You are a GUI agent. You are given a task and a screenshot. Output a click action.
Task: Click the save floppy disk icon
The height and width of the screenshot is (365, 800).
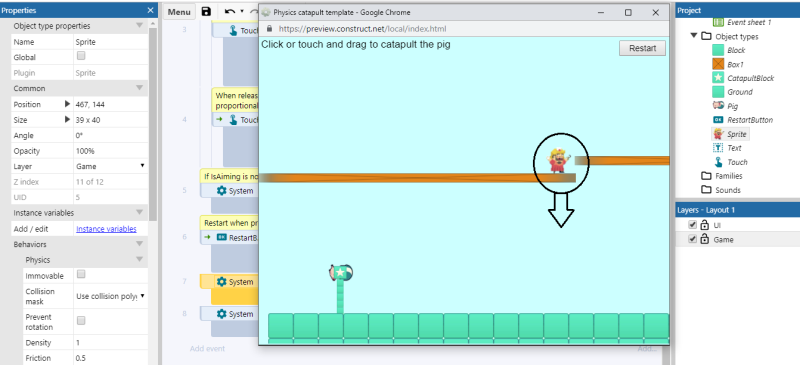[x=206, y=12]
